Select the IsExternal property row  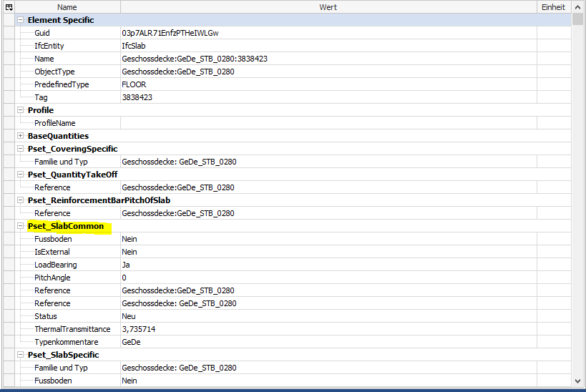pos(293,252)
